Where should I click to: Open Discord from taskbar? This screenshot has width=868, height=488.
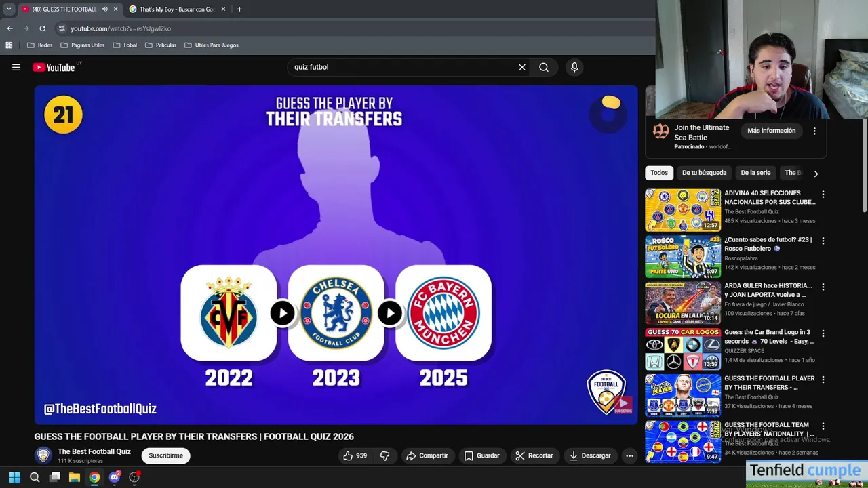pos(115,477)
